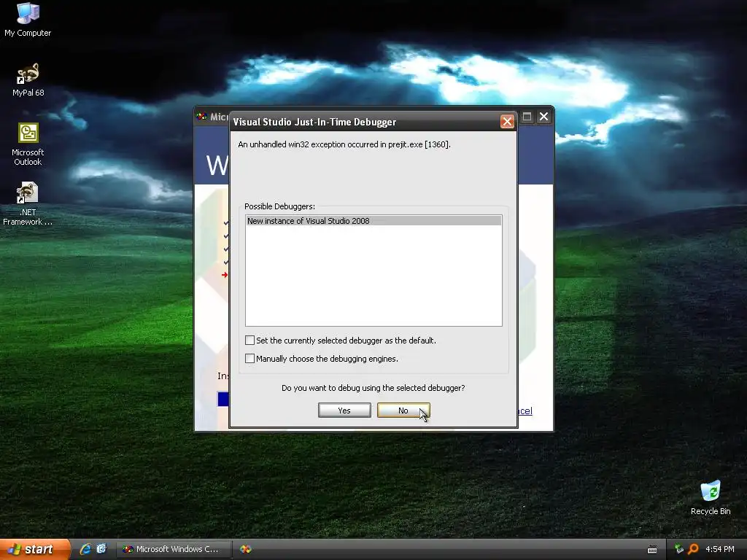Open the Recycle Bin
Screen dimensions: 747x560
tap(711, 498)
